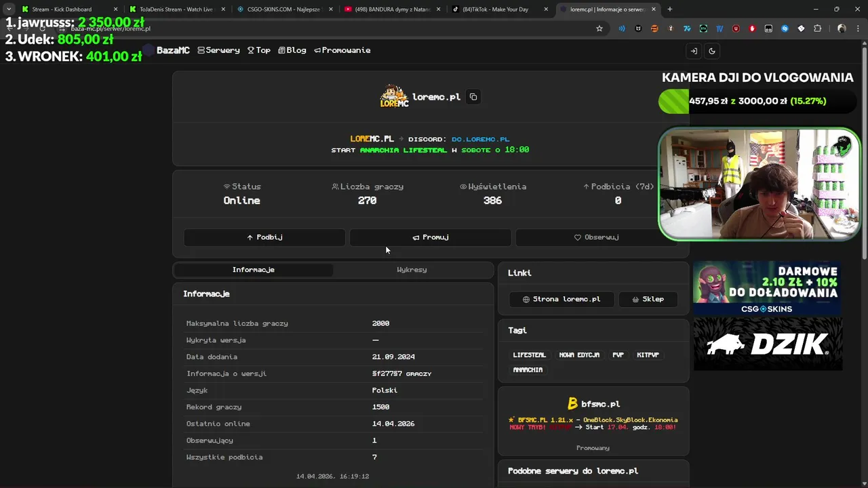868x488 pixels.
Task: Click the LoreMC server logo image
Action: (394, 97)
